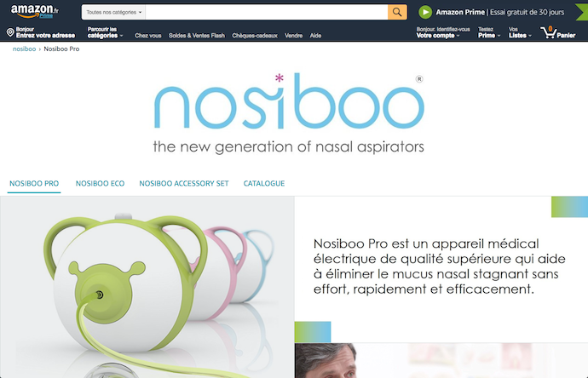588x378 pixels.
Task: Select the Catalogue tab
Action: tap(264, 183)
